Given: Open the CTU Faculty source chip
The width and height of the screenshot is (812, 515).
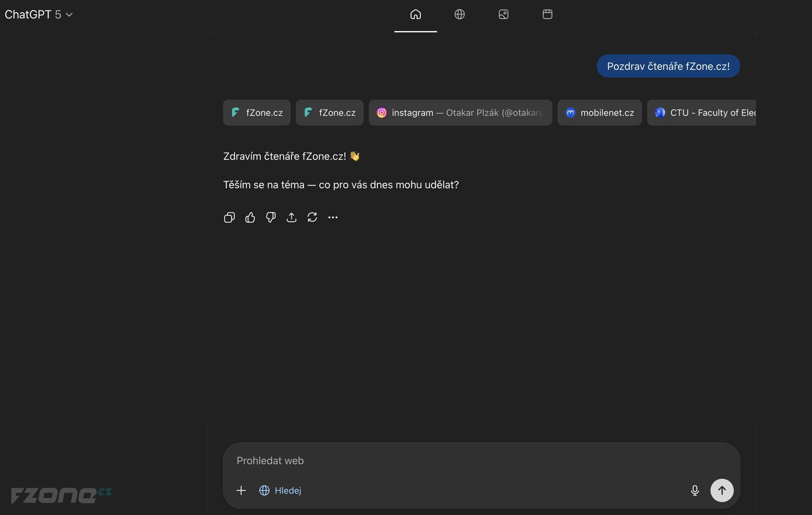Looking at the screenshot, I should [702, 113].
